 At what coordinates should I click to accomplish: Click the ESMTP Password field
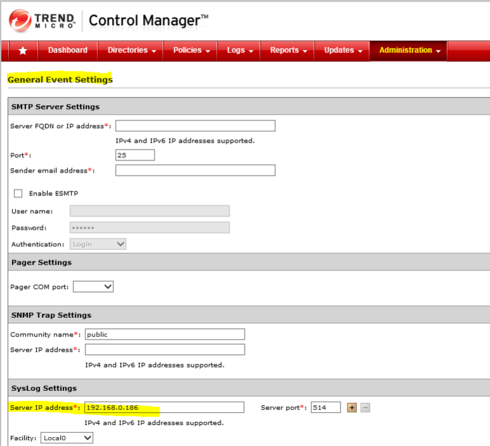point(150,227)
